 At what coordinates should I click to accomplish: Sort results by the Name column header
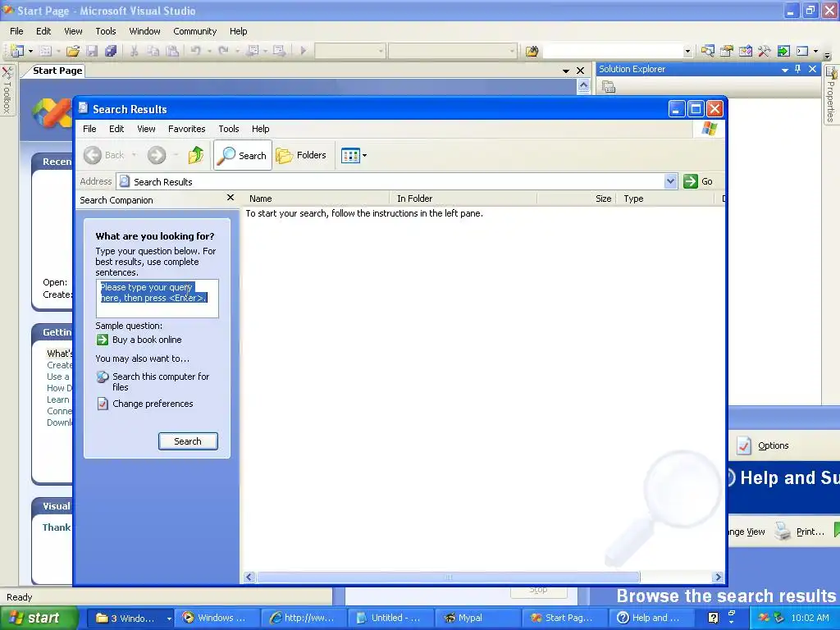[x=316, y=199]
